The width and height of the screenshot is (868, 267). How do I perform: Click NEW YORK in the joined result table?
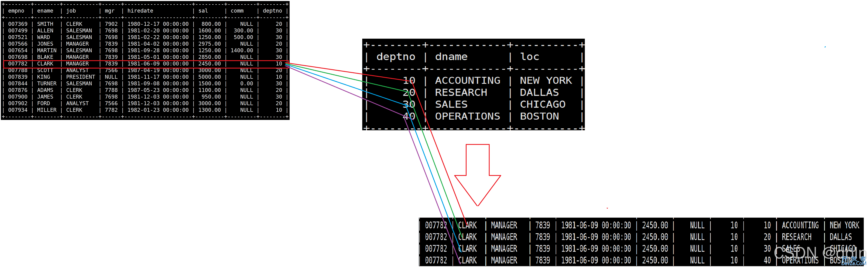[x=844, y=225]
